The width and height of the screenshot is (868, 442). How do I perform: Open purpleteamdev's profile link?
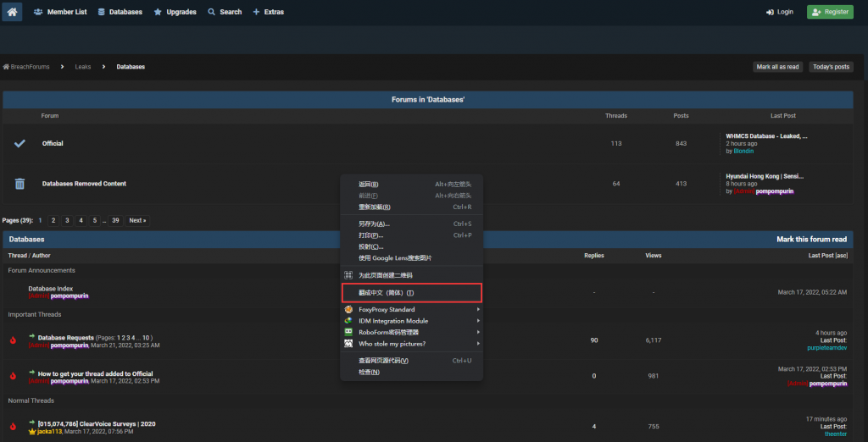click(827, 347)
